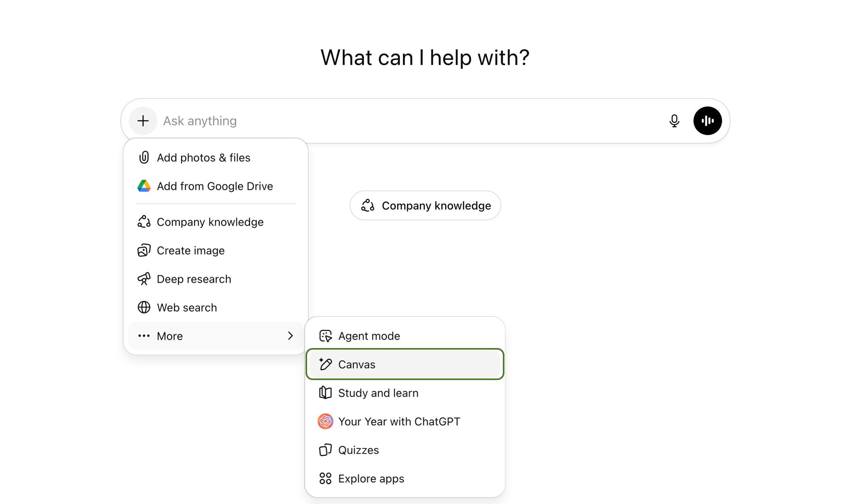Click the Explore apps grid icon

pos(325,479)
